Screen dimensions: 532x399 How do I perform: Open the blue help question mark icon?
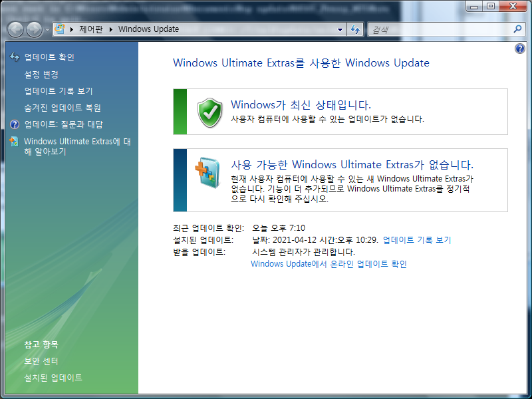(520, 49)
